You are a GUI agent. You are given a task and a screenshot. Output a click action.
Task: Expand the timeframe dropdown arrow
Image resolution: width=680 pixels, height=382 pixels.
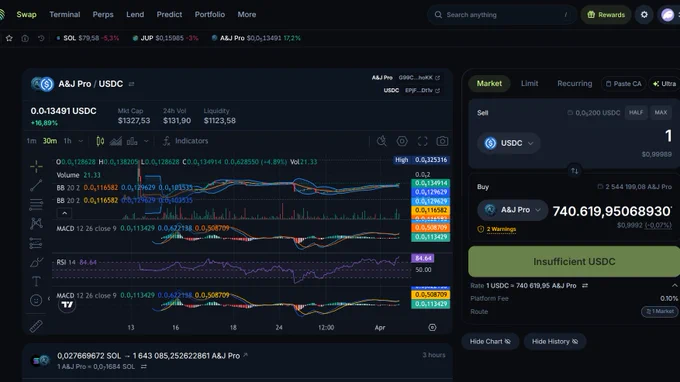point(81,141)
